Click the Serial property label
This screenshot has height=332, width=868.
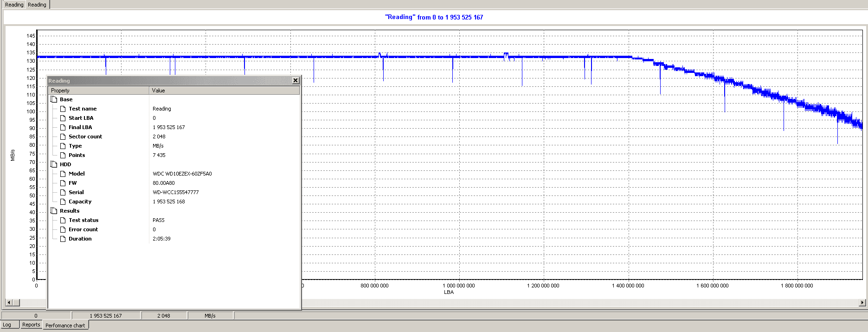76,192
